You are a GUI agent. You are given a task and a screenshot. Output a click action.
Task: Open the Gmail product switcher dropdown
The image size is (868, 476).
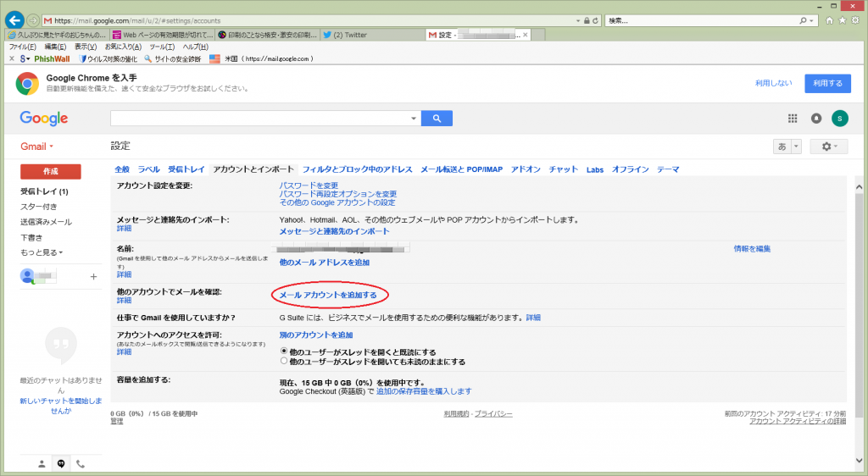tap(37, 147)
